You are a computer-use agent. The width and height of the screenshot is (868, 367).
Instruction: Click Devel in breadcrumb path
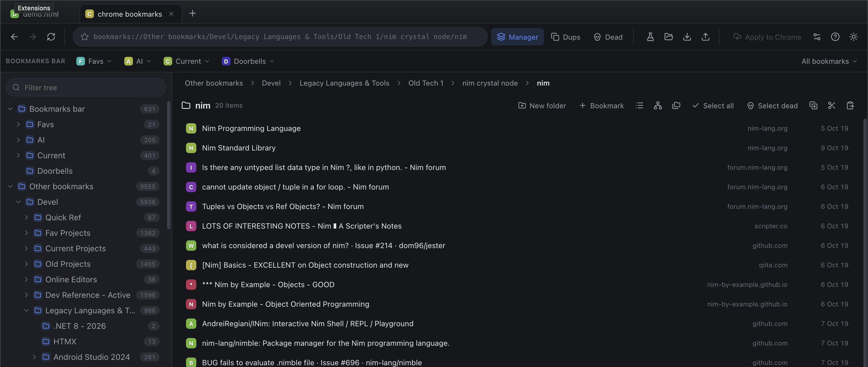click(271, 83)
